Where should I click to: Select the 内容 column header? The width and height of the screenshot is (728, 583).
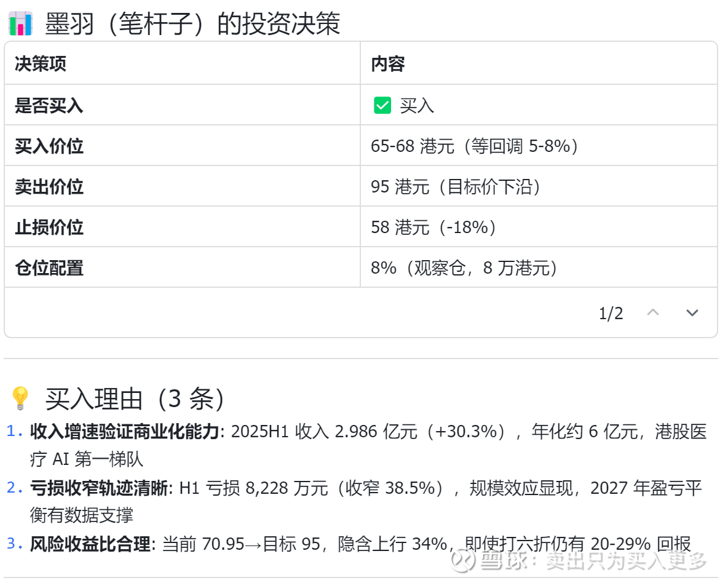(x=388, y=64)
